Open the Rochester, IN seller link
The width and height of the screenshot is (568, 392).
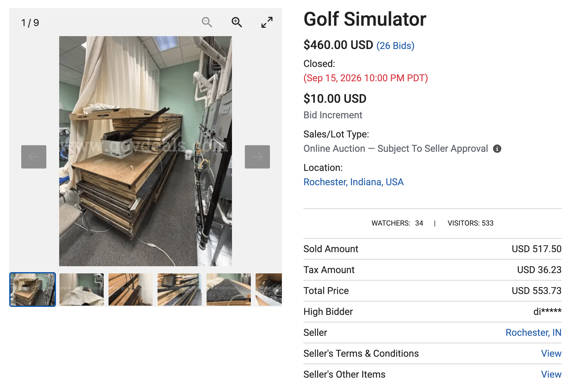click(x=533, y=333)
